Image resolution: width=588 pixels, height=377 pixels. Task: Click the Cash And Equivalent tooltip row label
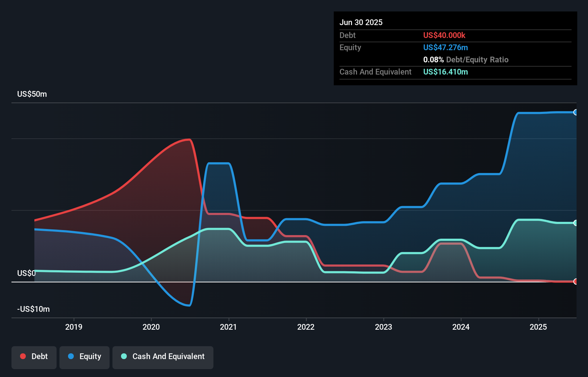(x=376, y=72)
